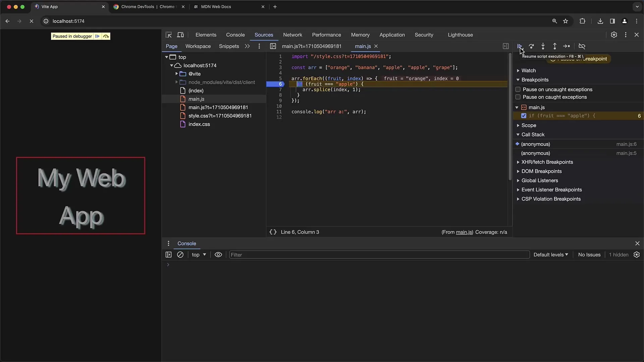The image size is (644, 362).
Task: Toggle device toolbar icon
Action: (x=180, y=35)
